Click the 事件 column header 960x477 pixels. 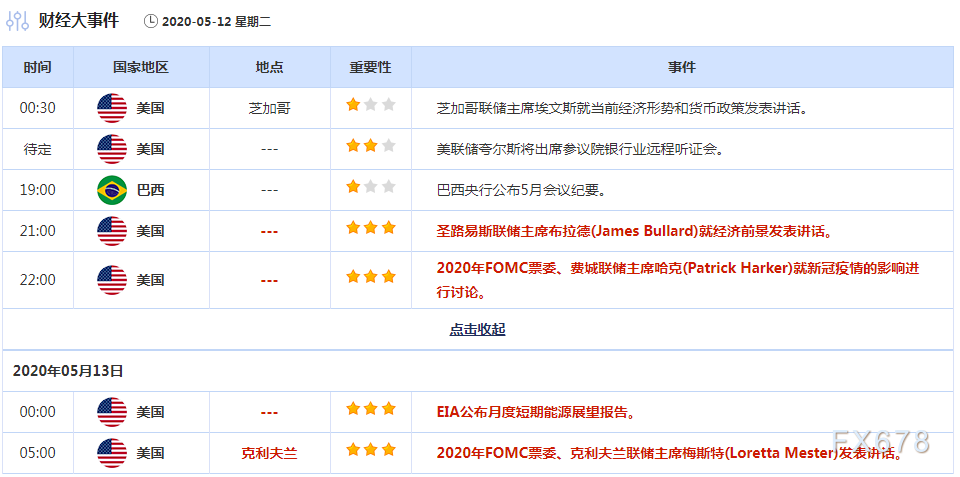point(681,67)
